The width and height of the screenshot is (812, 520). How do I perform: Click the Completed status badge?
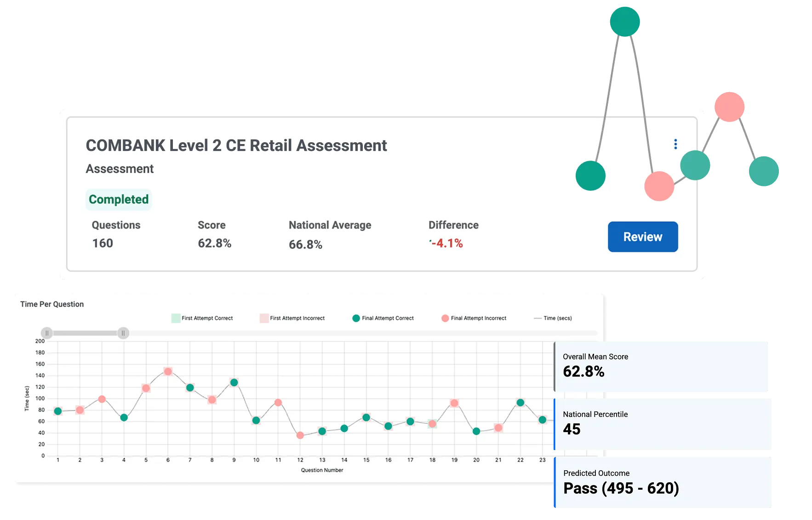(119, 199)
